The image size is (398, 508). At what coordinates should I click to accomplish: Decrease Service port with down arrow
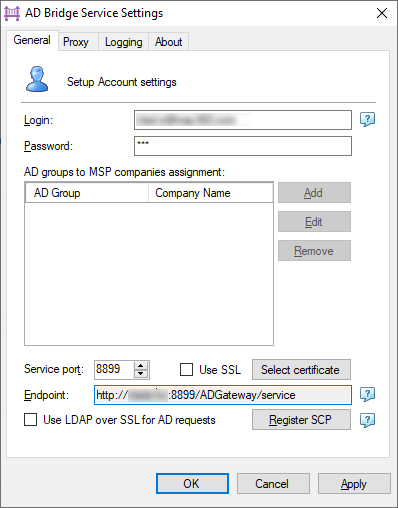[x=141, y=373]
